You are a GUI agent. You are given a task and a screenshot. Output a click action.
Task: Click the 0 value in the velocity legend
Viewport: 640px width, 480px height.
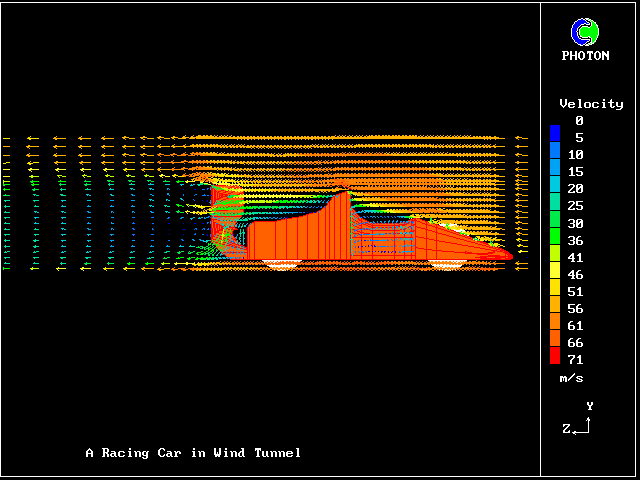click(579, 121)
